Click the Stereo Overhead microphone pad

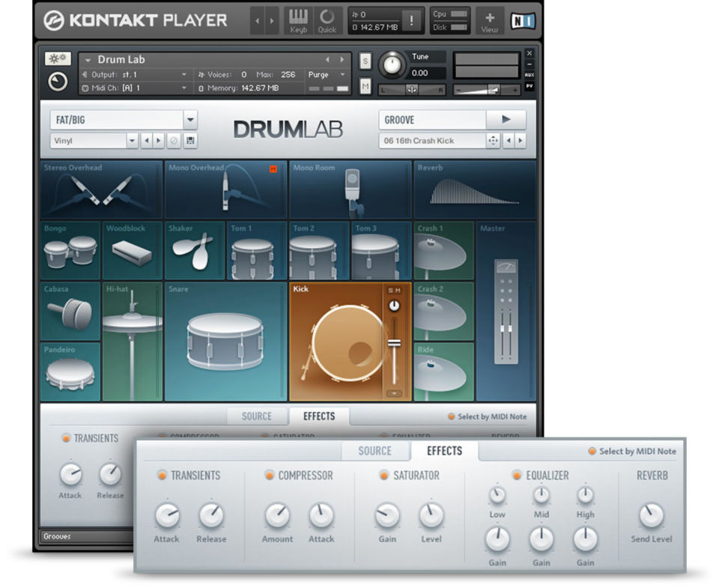102,190
